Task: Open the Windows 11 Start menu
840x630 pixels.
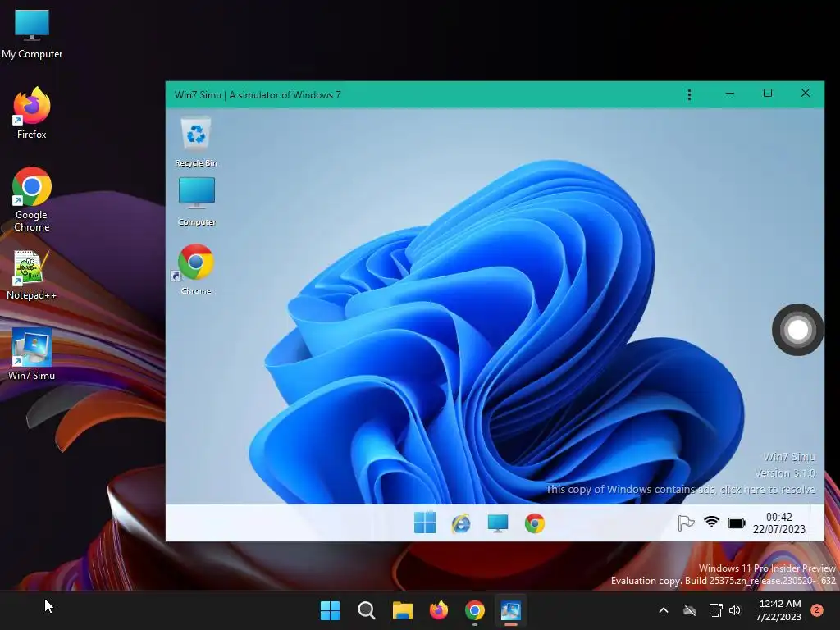Action: point(330,610)
